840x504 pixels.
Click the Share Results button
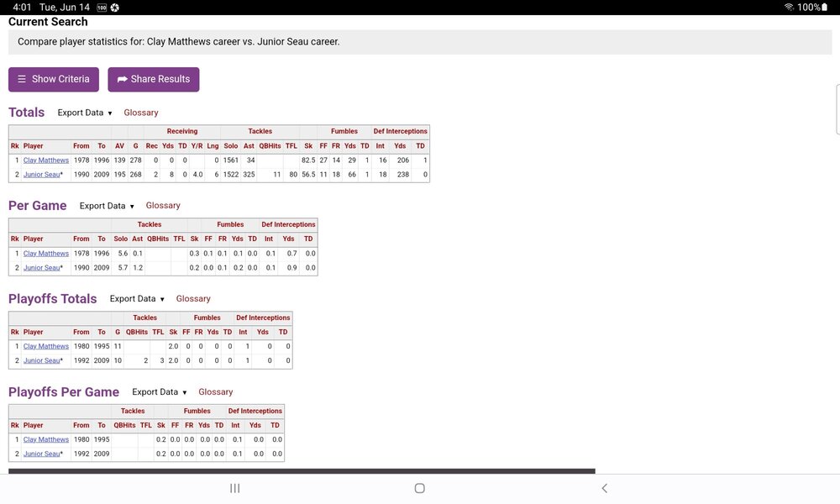[x=153, y=79]
